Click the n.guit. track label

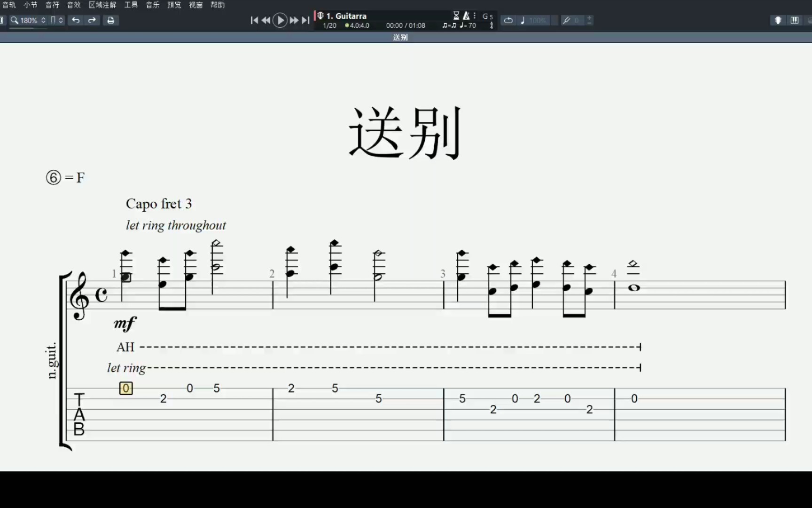(x=52, y=361)
